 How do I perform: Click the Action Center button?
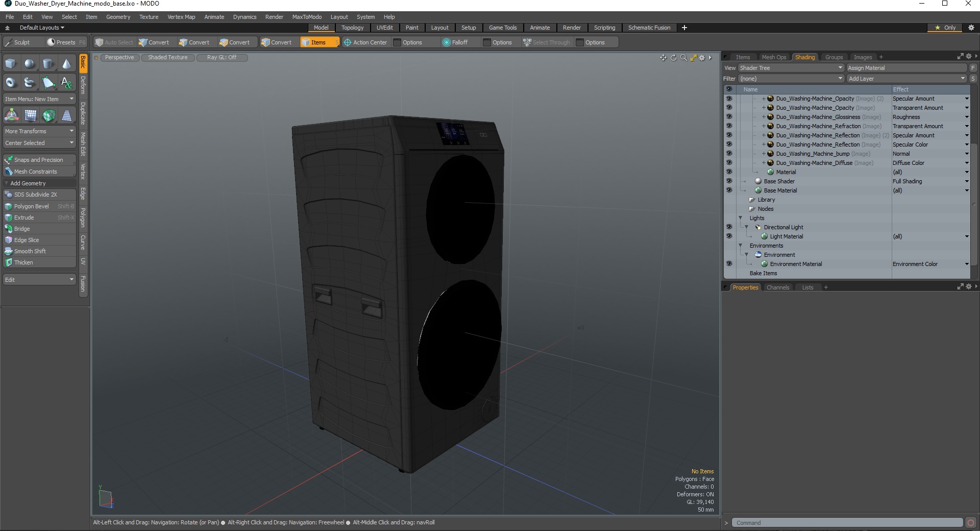pos(366,42)
